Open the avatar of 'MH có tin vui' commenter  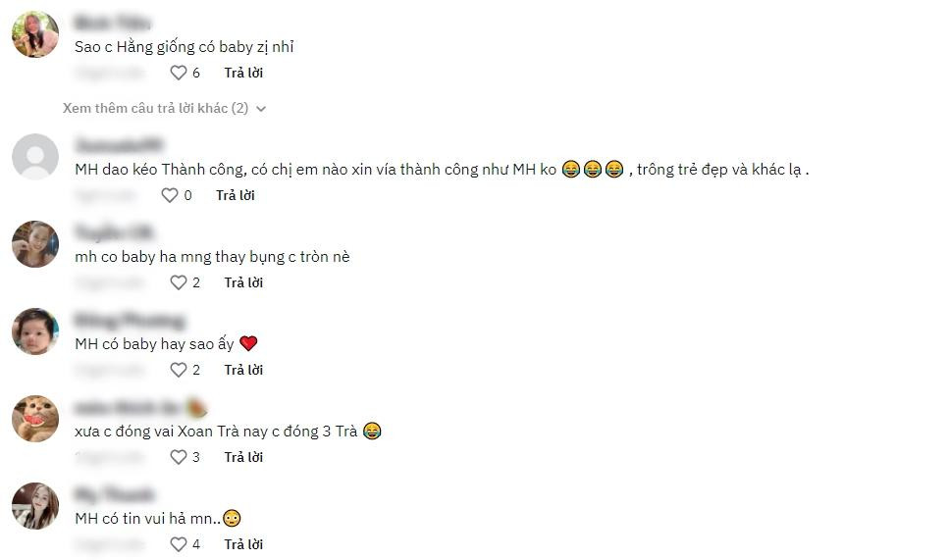click(35, 505)
